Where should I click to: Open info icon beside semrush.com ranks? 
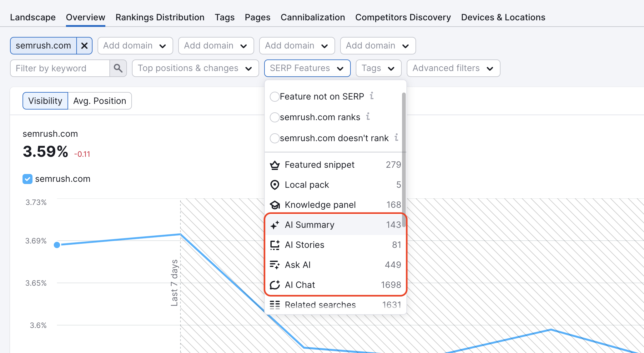368,116
